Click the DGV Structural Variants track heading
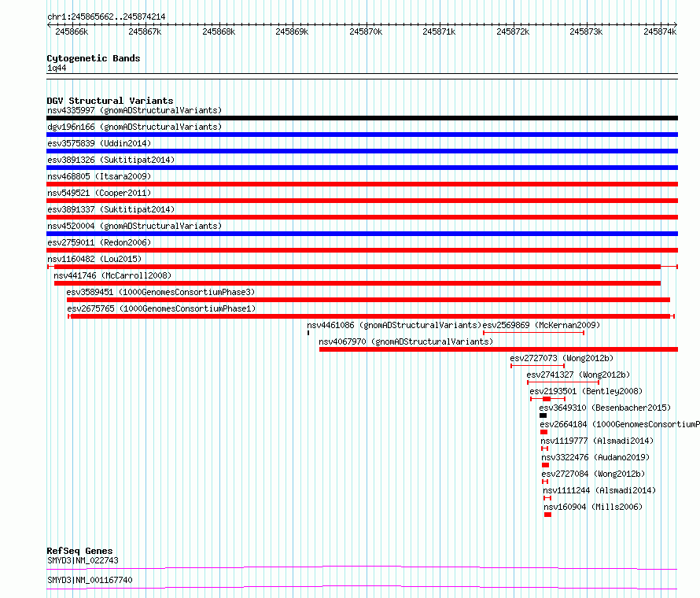Screen dimensions: 700x598 [110, 101]
